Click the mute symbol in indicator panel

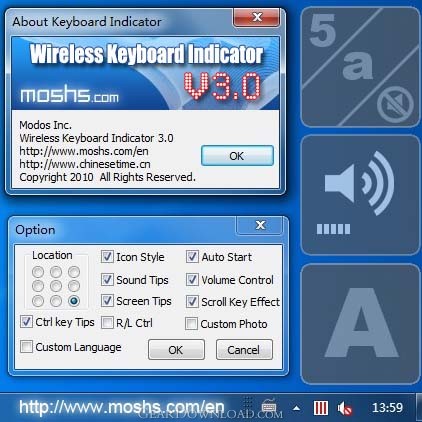pyautogui.click(x=395, y=104)
